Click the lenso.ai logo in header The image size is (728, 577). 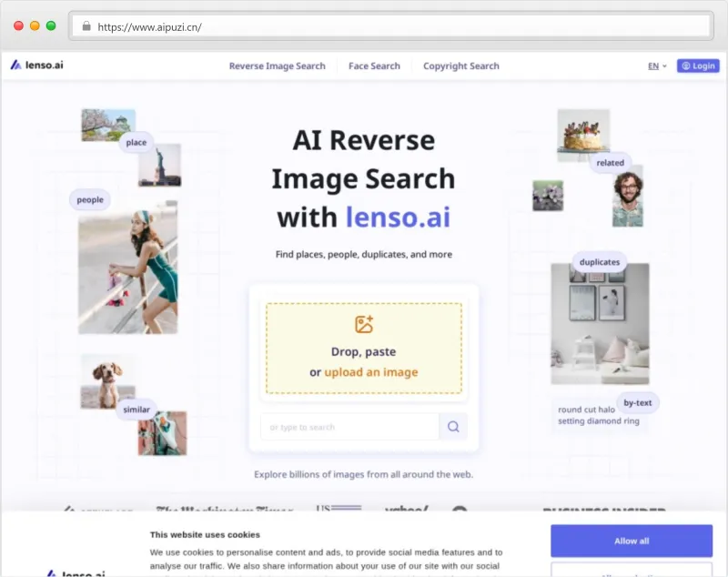tap(36, 65)
